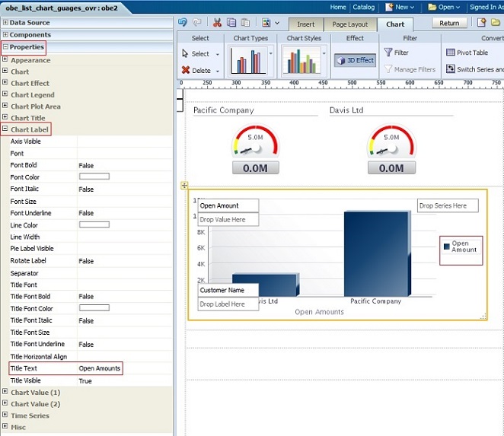The image size is (504, 436).
Task: Open the Chart Types dropdown arrow
Action: click(271, 54)
